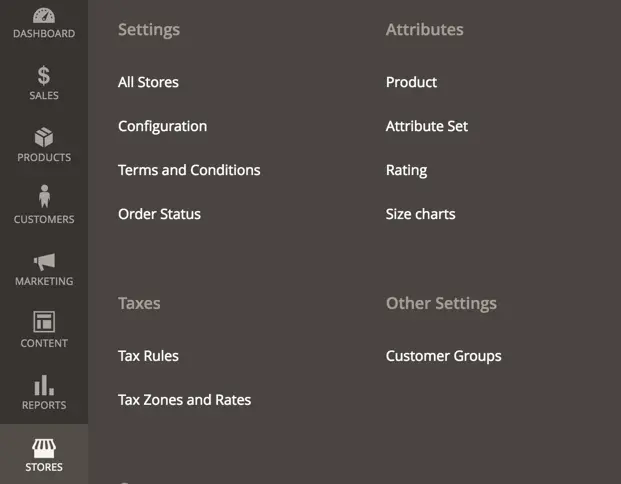
Task: Open Product attributes
Action: point(411,82)
